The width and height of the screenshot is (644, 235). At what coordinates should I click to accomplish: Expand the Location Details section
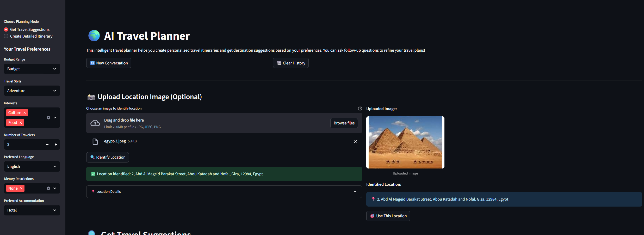click(x=224, y=192)
